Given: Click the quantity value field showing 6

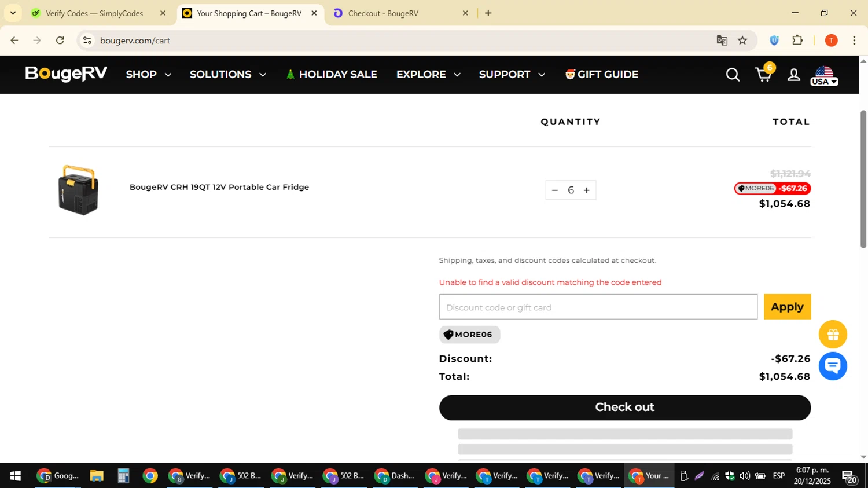Looking at the screenshot, I should click(x=571, y=190).
